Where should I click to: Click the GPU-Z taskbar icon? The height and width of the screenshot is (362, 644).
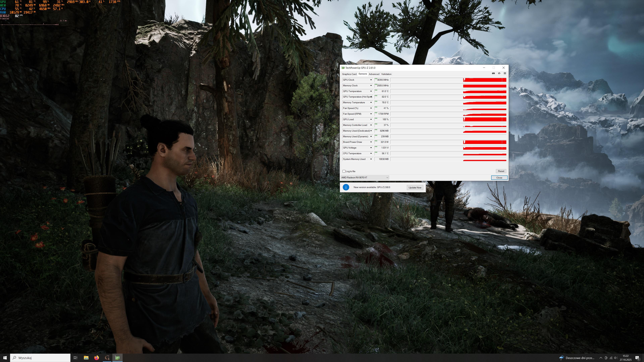(x=118, y=358)
